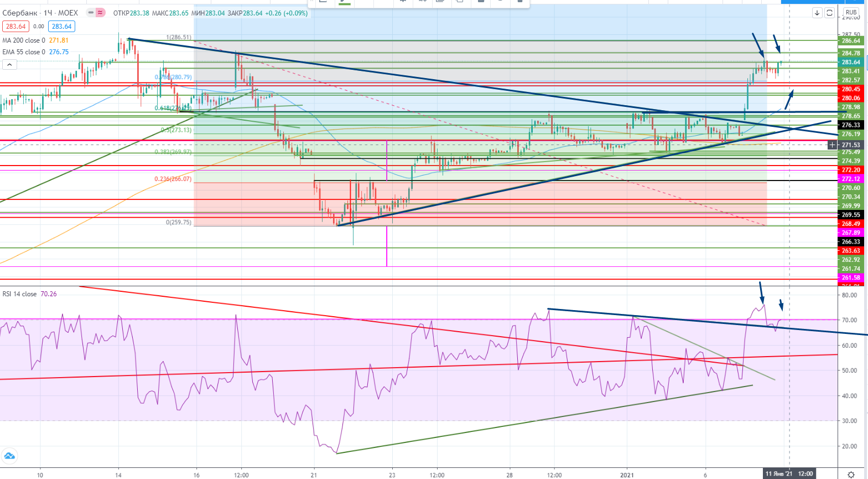Click the TradingView cloud logo icon

tap(9, 456)
